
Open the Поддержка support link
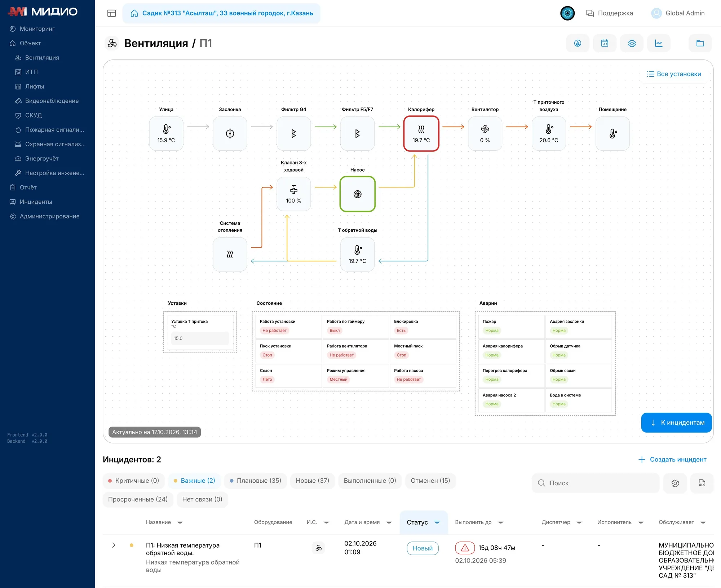click(x=609, y=13)
